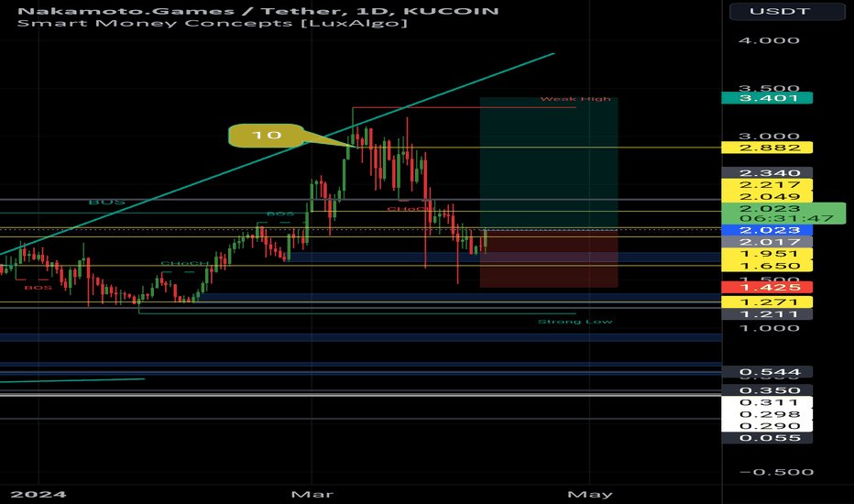This screenshot has height=504, width=854.
Task: Click the white 0.298 price label
Action: pyautogui.click(x=767, y=414)
